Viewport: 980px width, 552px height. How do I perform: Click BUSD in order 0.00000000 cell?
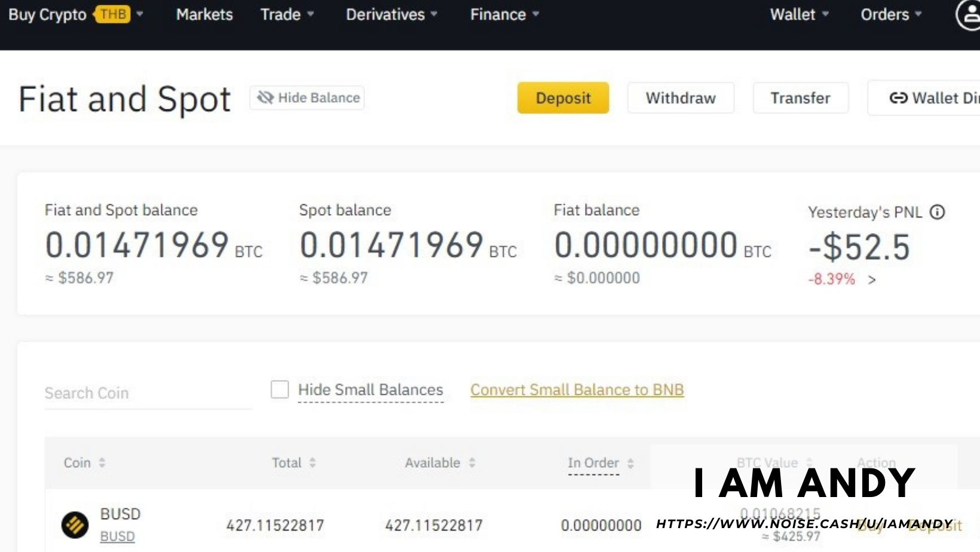[601, 525]
